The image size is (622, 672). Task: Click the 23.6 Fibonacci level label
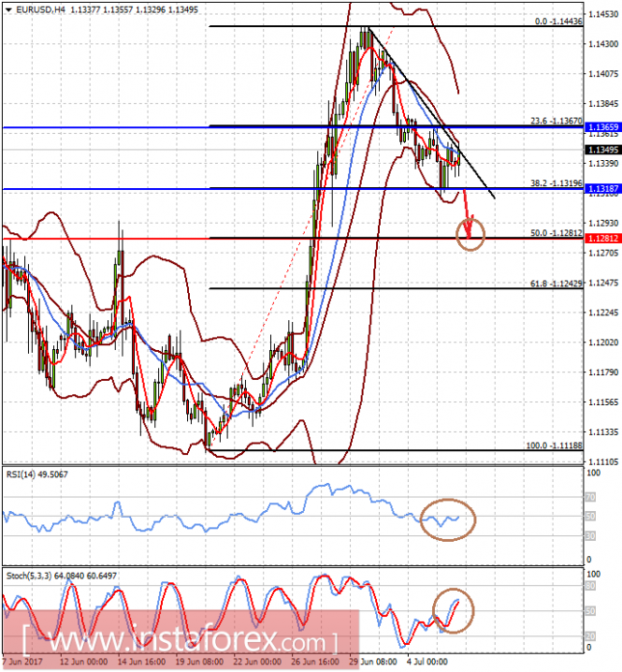coord(556,121)
